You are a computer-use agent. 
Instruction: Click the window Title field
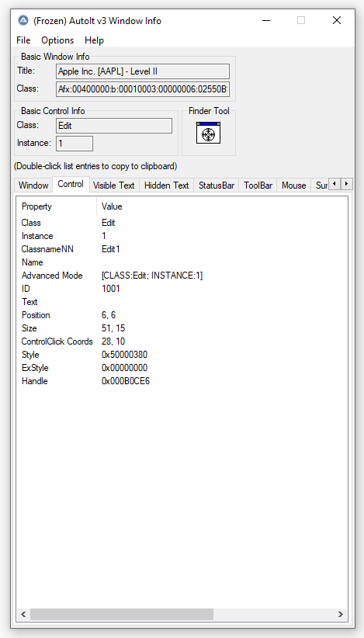click(x=143, y=71)
